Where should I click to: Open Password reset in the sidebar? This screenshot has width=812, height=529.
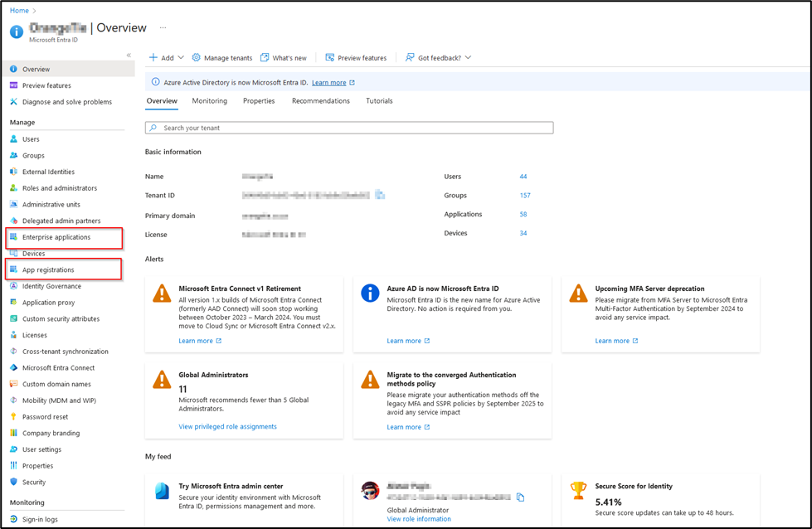tap(46, 415)
